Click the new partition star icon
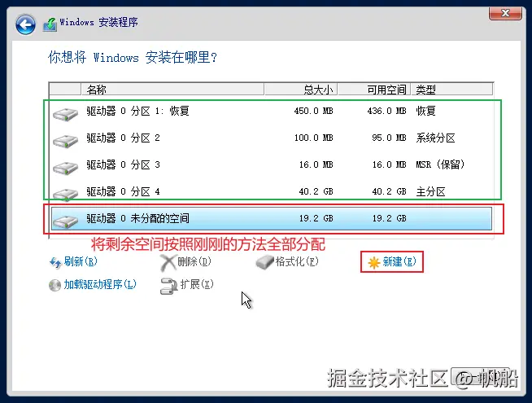The image size is (532, 403). click(373, 262)
